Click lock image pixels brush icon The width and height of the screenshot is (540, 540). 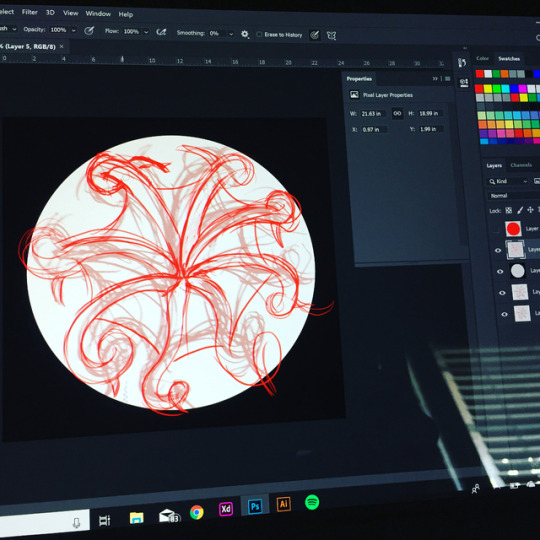pos(520,210)
